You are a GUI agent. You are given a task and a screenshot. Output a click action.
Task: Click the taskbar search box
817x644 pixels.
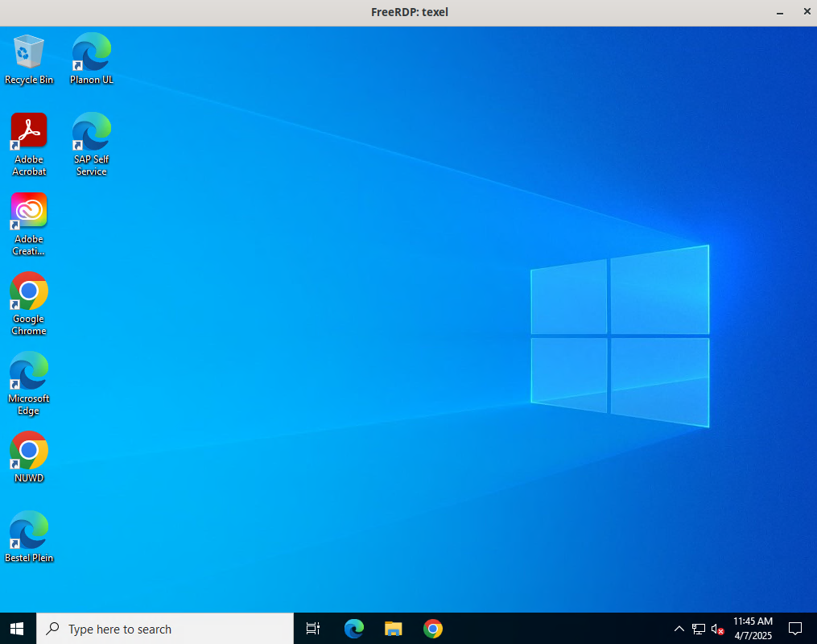click(x=165, y=629)
